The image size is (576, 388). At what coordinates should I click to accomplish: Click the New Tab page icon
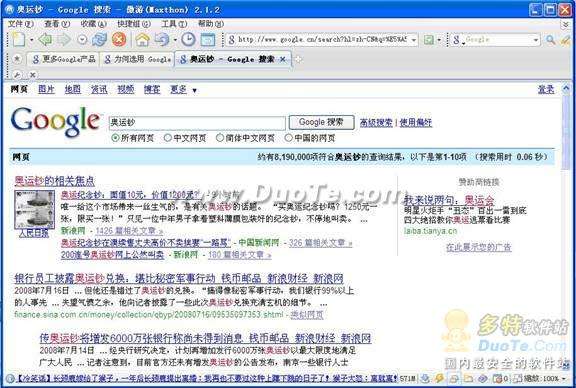coord(18,39)
